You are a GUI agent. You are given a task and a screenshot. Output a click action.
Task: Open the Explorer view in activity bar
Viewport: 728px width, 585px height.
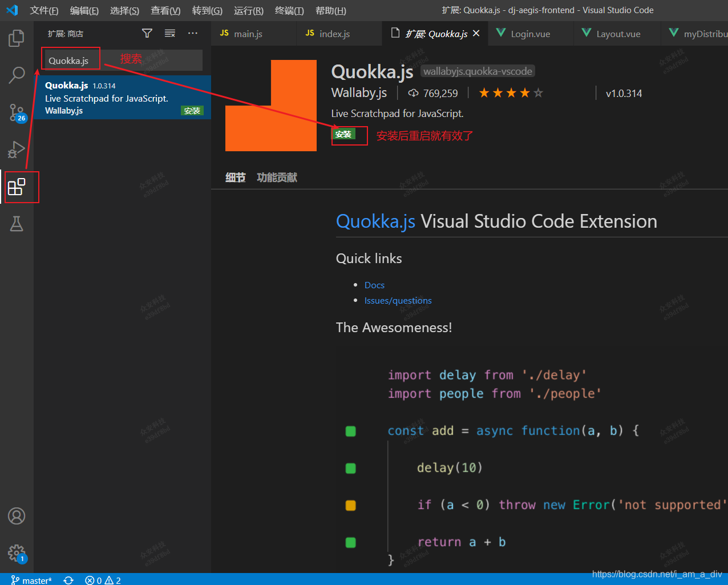[17, 38]
